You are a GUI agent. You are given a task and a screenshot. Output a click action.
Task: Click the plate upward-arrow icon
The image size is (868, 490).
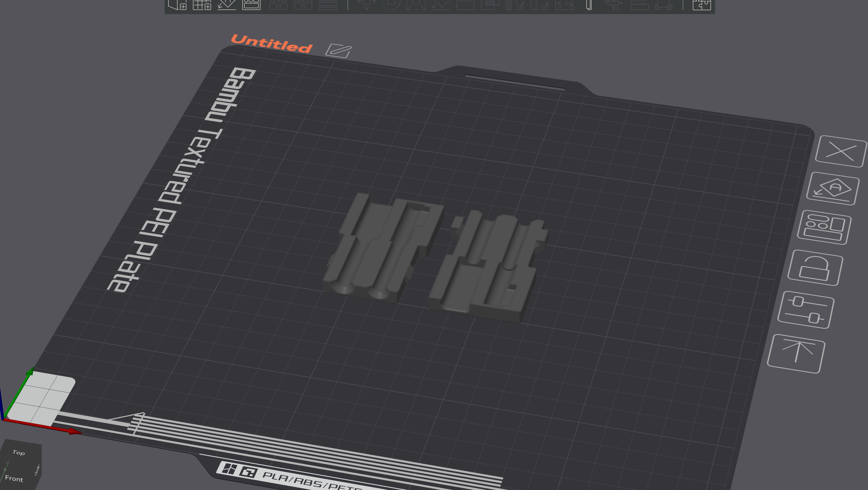pyautogui.click(x=796, y=353)
